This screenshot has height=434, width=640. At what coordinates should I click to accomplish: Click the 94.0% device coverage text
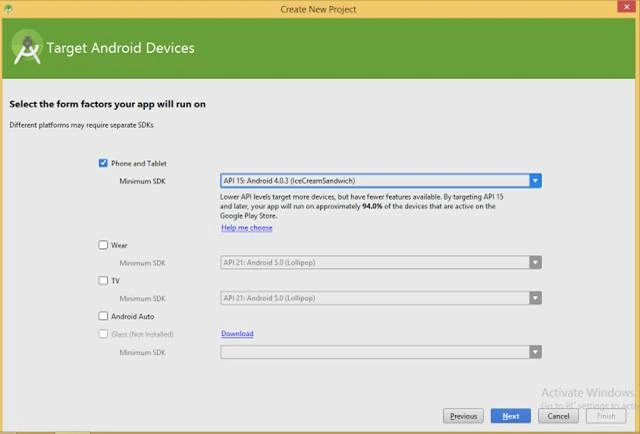(x=372, y=206)
